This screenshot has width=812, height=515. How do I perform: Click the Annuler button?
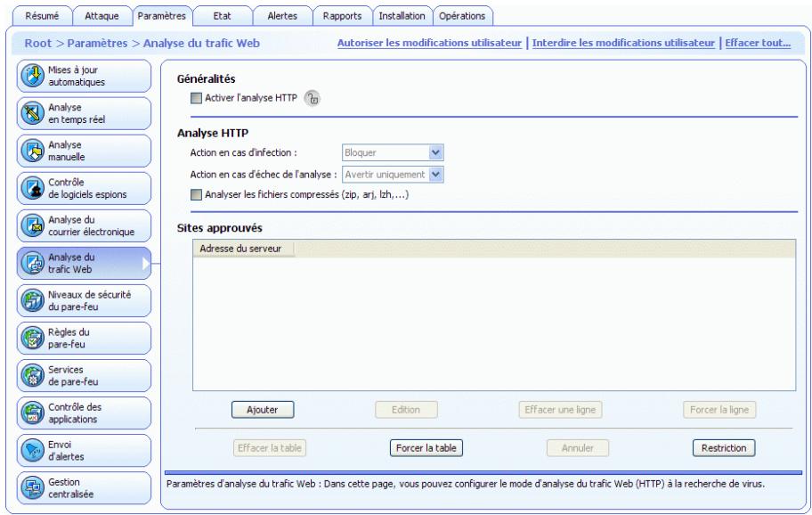[x=578, y=448]
